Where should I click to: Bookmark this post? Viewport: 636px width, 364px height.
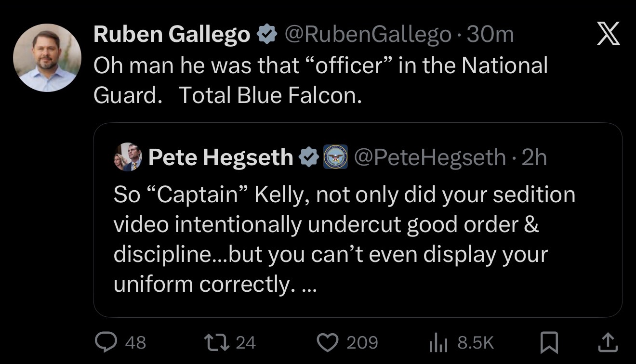[549, 342]
